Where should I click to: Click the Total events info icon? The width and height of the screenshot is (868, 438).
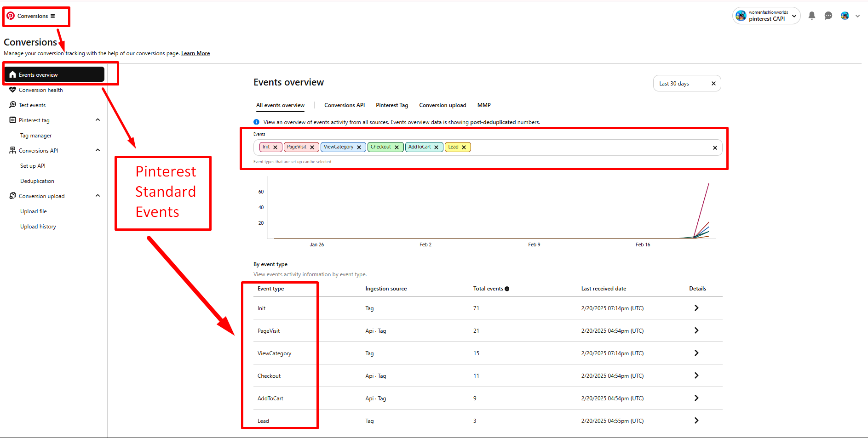point(507,289)
